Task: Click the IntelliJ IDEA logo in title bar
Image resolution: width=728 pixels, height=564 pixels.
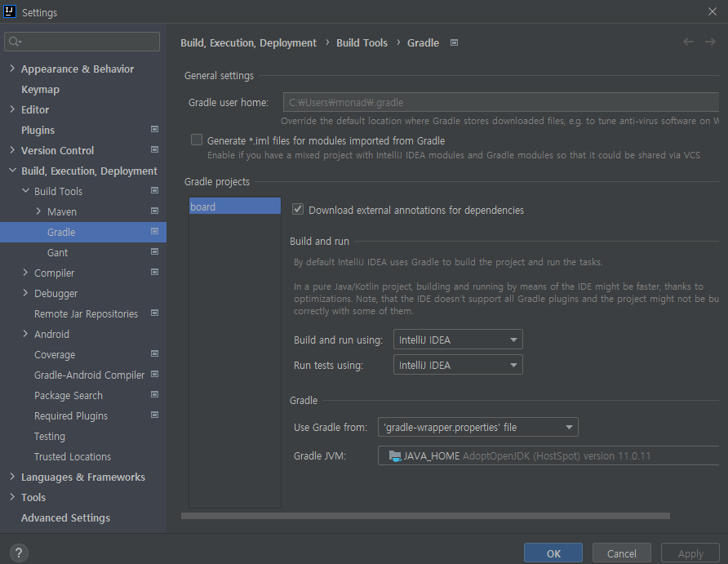Action: [x=9, y=11]
